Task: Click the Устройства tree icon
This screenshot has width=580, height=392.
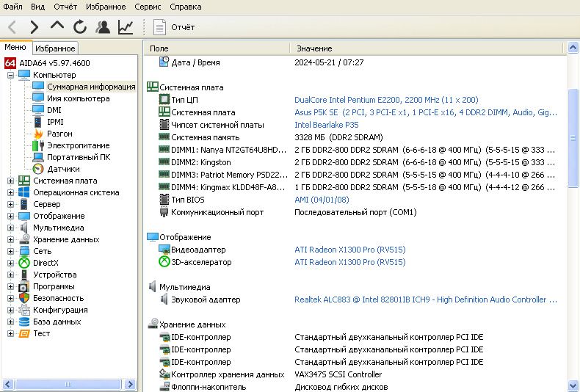Action: tap(24, 275)
